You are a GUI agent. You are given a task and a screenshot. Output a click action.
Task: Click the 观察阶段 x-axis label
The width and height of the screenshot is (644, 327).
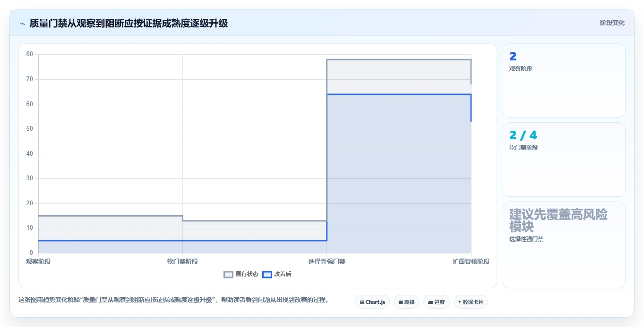pos(38,261)
